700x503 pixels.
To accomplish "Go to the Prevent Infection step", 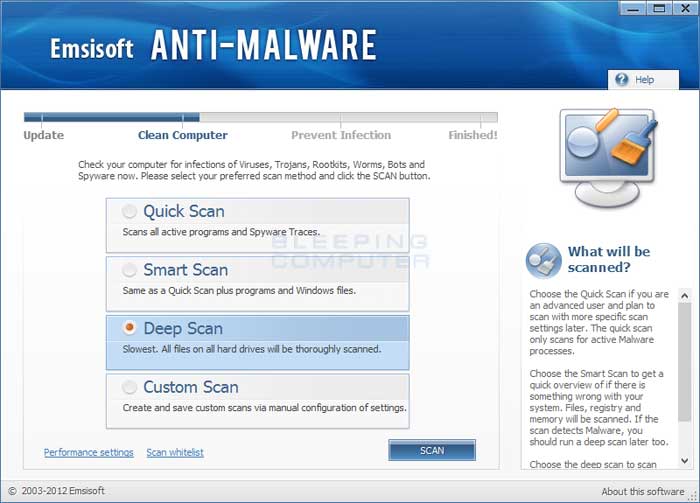I will point(341,135).
